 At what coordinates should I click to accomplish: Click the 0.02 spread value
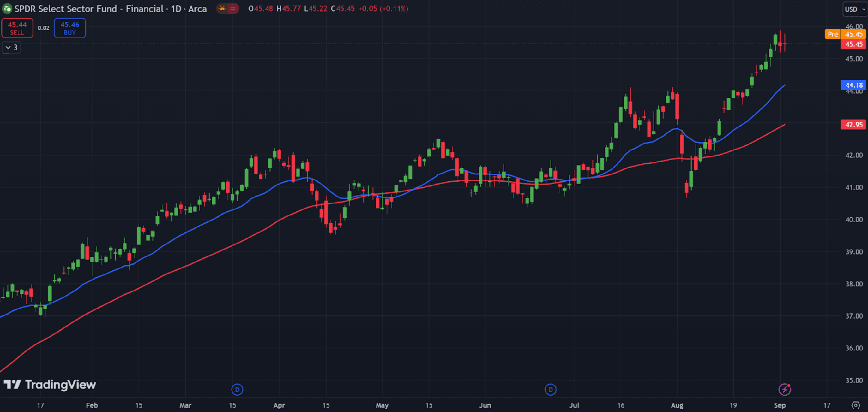tap(43, 28)
